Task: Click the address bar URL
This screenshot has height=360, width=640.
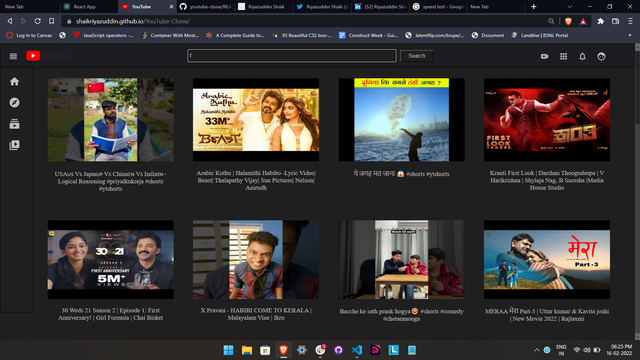Action: pyautogui.click(x=133, y=21)
